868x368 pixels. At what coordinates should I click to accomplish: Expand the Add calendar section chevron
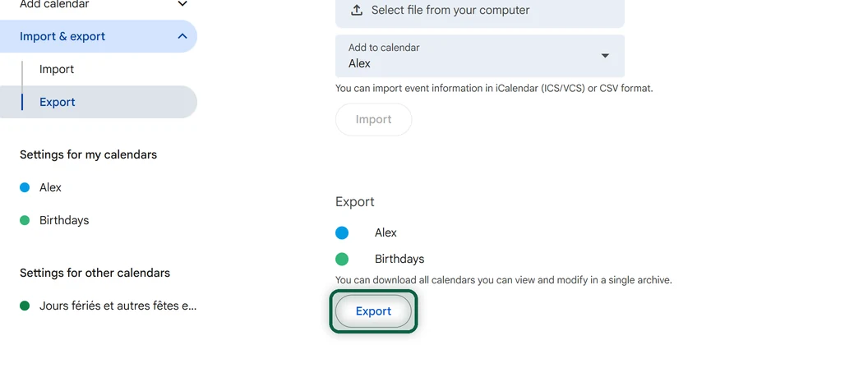pyautogui.click(x=182, y=4)
